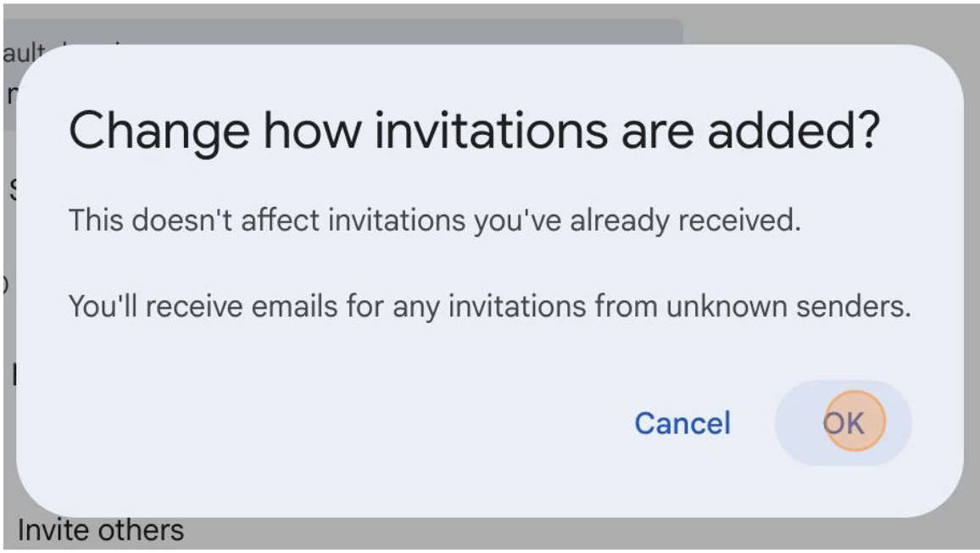Screen dimensions: 980x553
Task: Click the dialog title 'Change how invitations are added?'
Action: 474,132
